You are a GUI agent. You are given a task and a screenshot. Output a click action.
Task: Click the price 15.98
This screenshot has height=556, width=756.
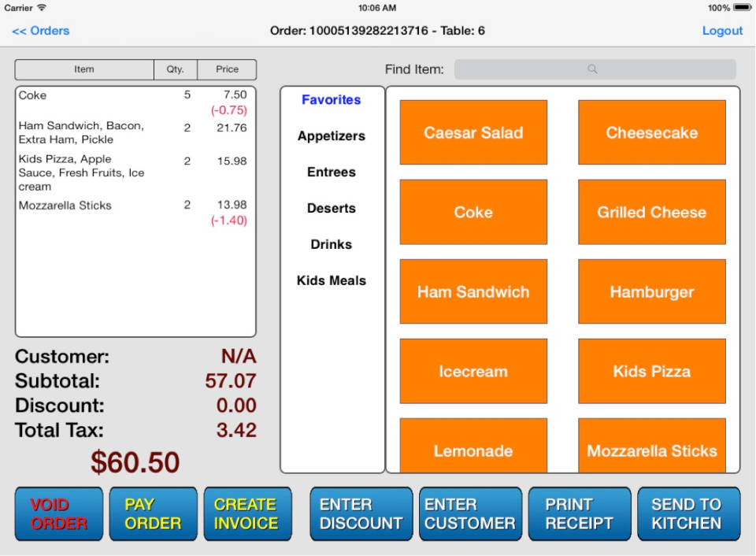pos(232,161)
